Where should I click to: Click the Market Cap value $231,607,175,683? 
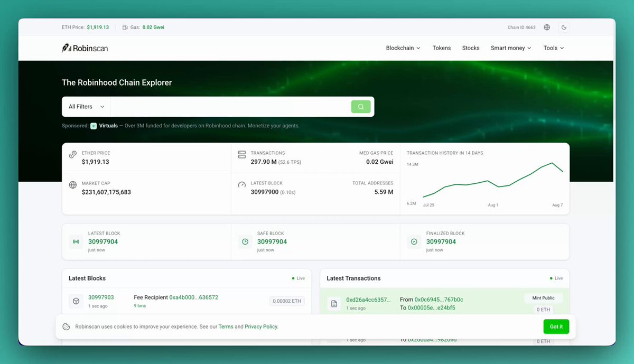[106, 192]
